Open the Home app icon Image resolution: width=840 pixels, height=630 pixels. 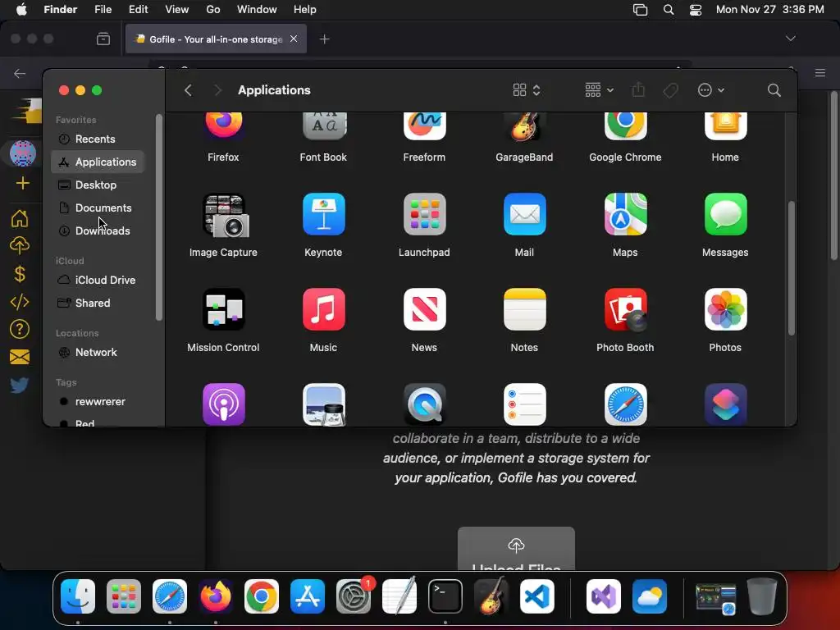[x=725, y=126]
